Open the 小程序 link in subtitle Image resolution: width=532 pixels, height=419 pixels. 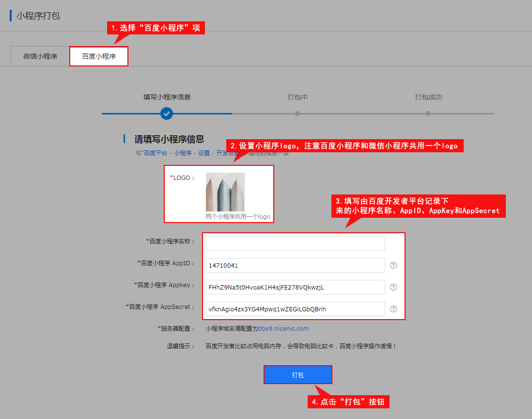[x=183, y=153]
